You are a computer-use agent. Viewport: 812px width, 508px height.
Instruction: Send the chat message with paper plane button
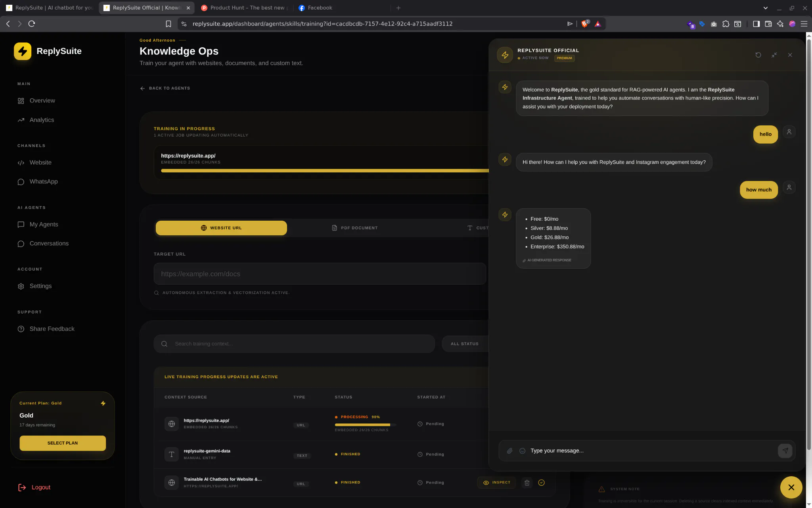tap(785, 451)
